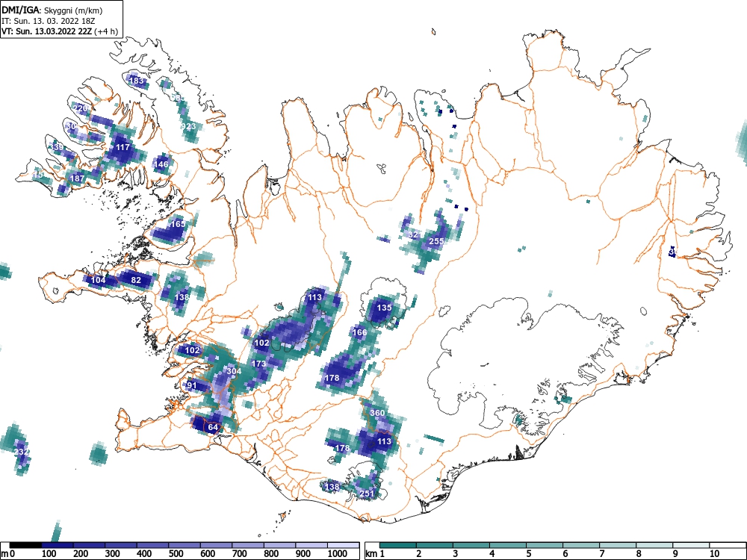Click the offshore '232' value label
Viewport: 747px width, 560px height.
click(22, 452)
